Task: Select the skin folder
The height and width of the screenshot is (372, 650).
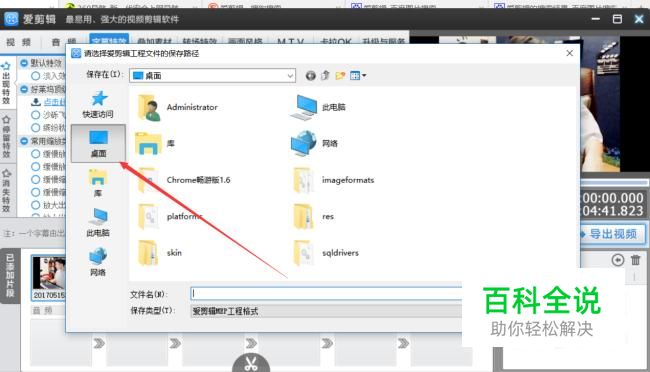Action: pyautogui.click(x=160, y=253)
